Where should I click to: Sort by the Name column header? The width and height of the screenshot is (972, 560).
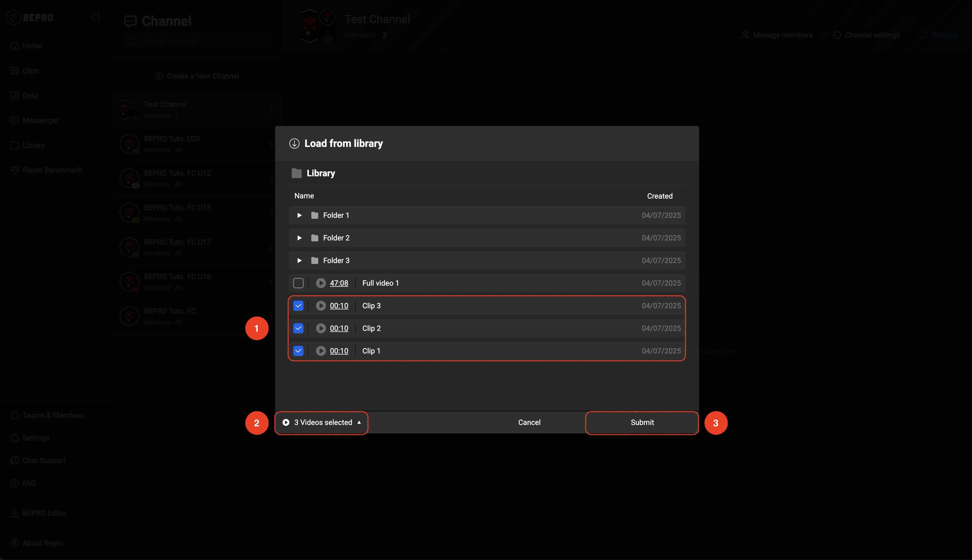pos(304,196)
